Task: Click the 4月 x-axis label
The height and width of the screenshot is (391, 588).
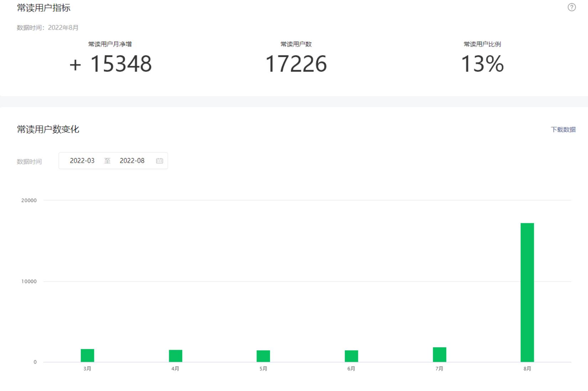Action: (x=175, y=369)
